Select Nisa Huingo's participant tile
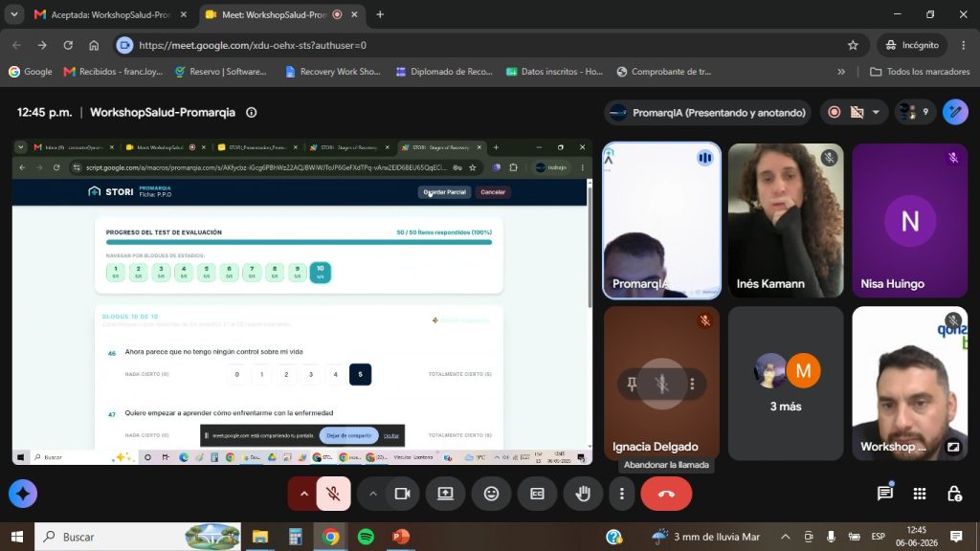The height and width of the screenshot is (551, 980). click(x=909, y=221)
